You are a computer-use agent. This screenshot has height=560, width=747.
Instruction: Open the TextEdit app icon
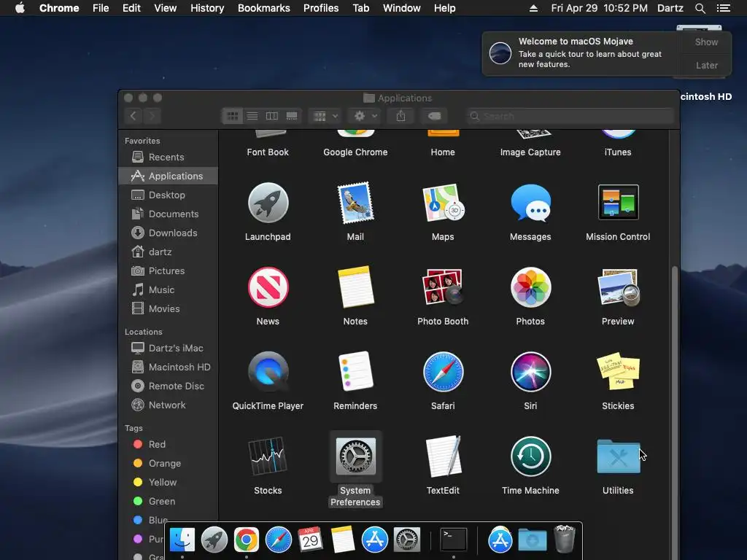point(443,456)
